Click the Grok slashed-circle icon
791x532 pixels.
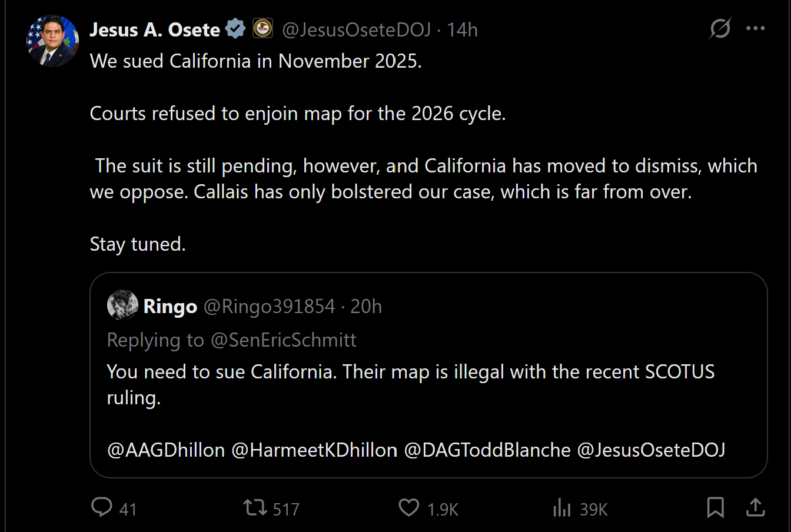(720, 28)
